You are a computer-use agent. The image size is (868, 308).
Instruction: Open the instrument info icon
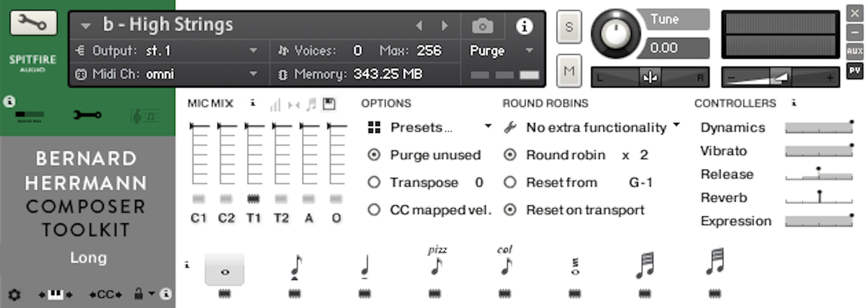[524, 26]
